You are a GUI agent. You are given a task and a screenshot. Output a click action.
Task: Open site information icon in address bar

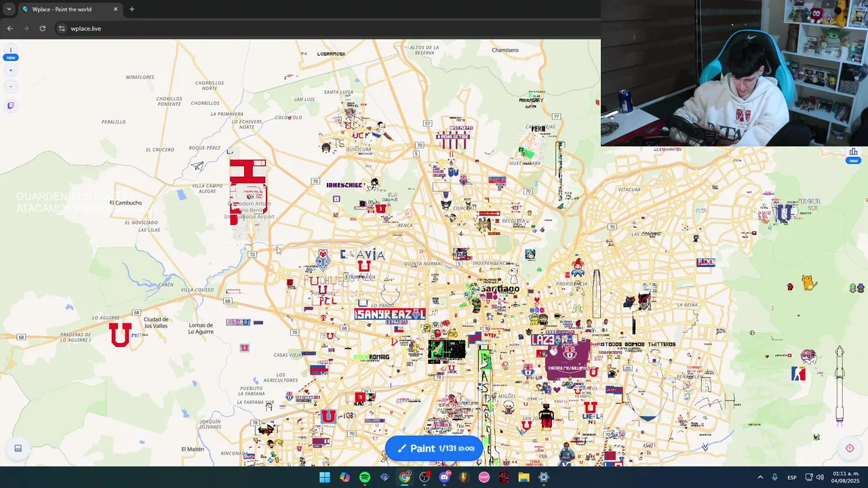tap(62, 28)
